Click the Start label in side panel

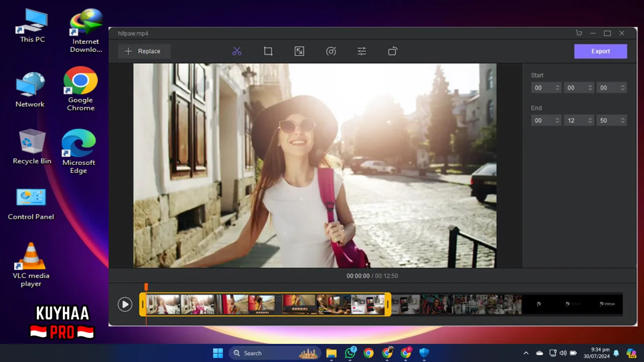point(537,75)
